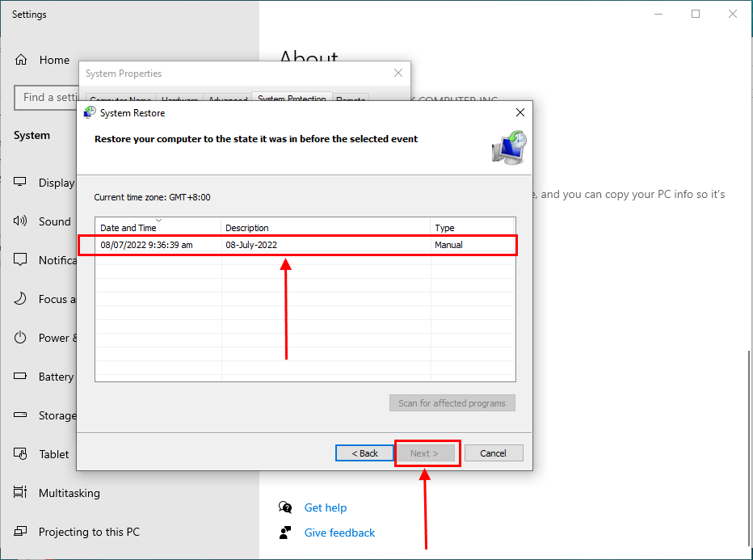
Task: Close the Settings window
Action: (732, 14)
